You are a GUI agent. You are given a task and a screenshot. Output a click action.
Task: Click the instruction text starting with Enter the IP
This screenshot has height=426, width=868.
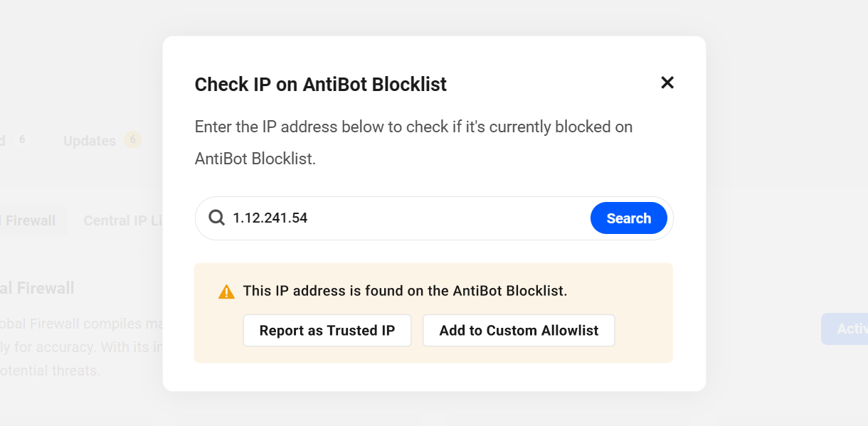[x=413, y=127]
